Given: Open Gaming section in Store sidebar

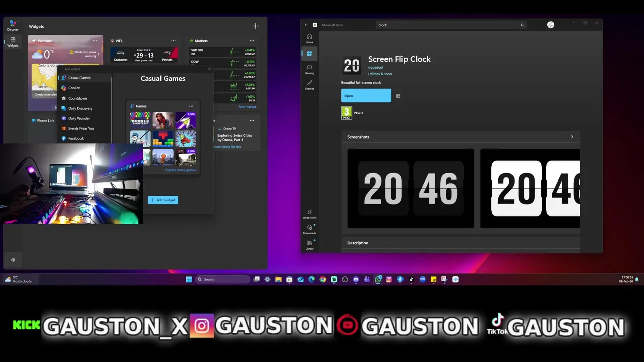Looking at the screenshot, I should tap(309, 69).
